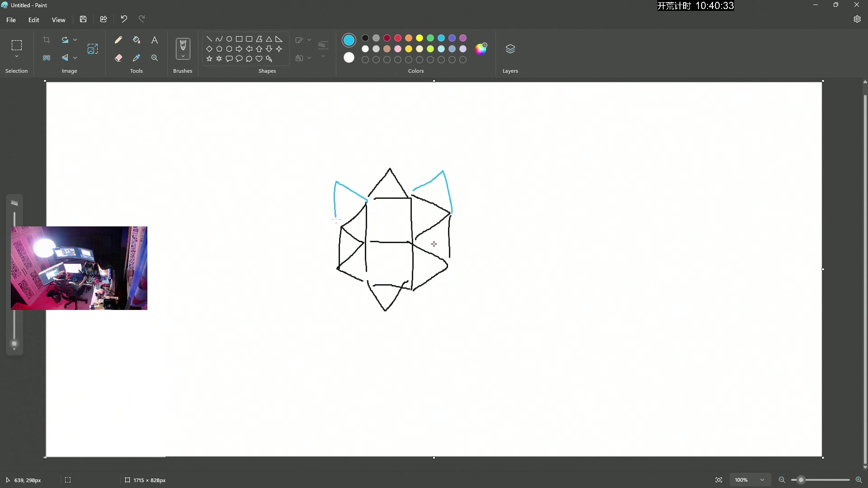Select the Fill bucket tool
The width and height of the screenshot is (868, 488).
click(x=137, y=40)
